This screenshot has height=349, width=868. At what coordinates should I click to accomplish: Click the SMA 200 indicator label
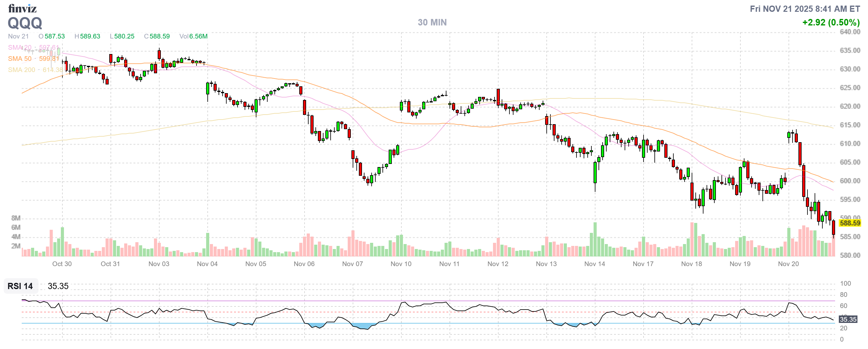21,70
